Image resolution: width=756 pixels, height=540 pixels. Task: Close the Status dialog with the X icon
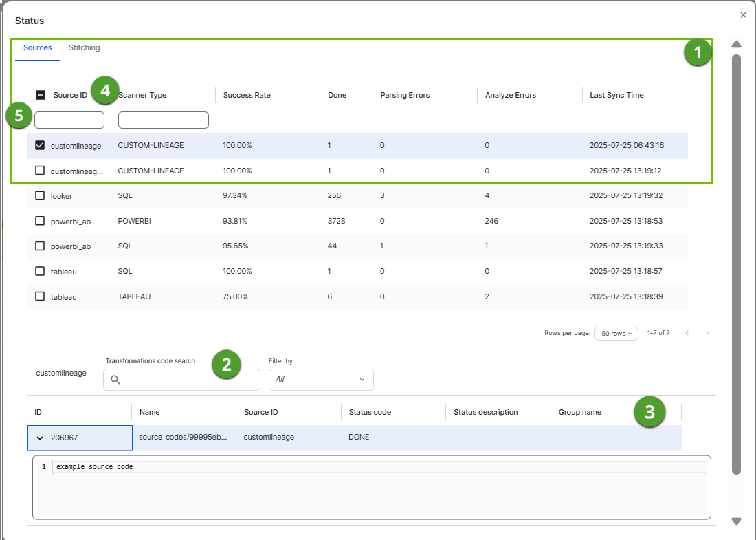[743, 14]
